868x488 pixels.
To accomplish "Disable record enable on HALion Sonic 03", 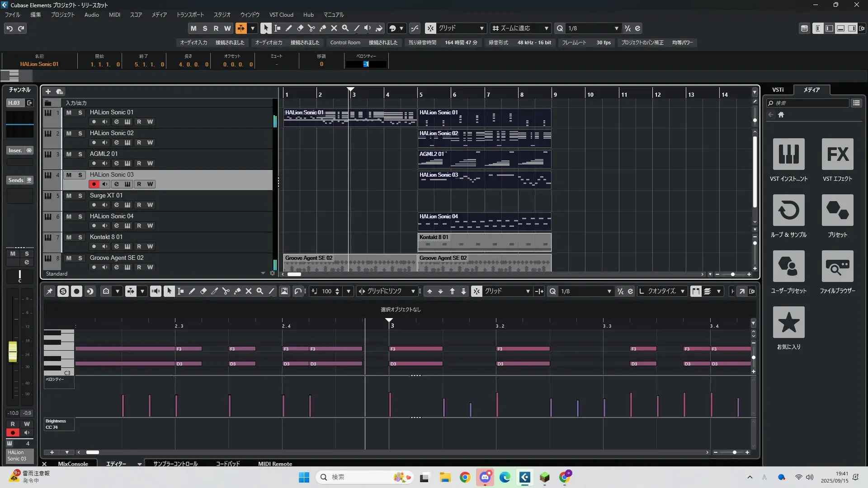I will point(94,184).
